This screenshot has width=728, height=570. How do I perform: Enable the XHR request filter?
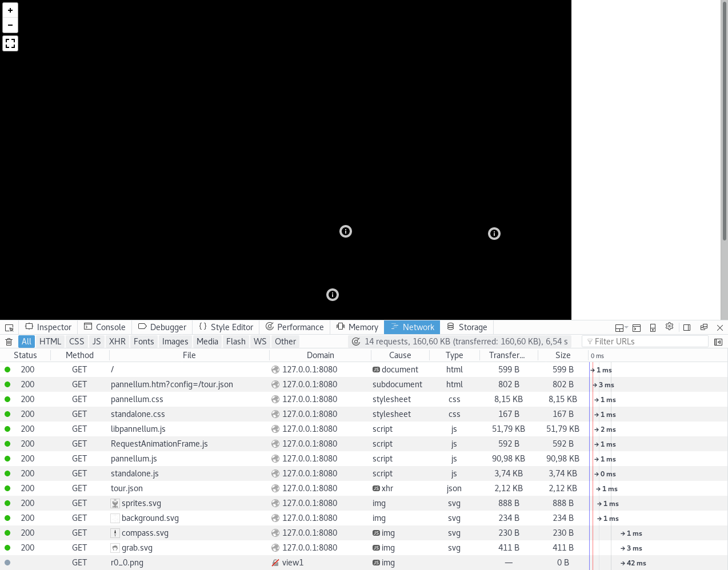[x=117, y=341]
